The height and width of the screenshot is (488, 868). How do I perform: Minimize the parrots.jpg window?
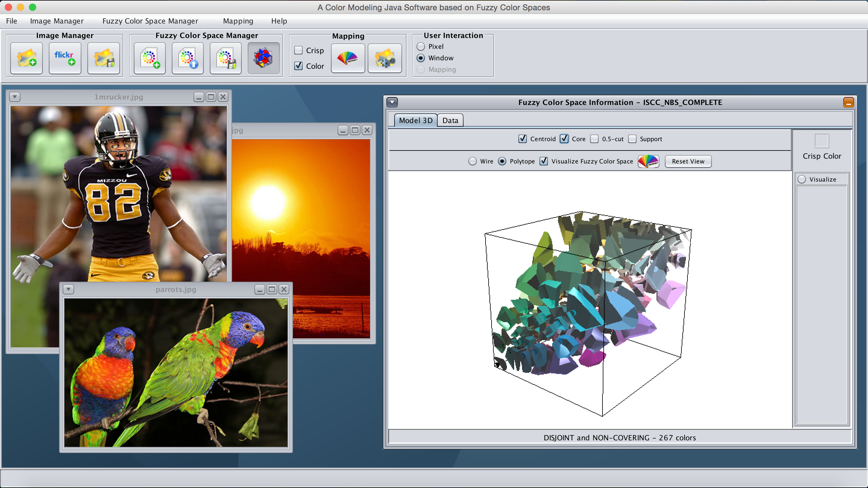[260, 289]
